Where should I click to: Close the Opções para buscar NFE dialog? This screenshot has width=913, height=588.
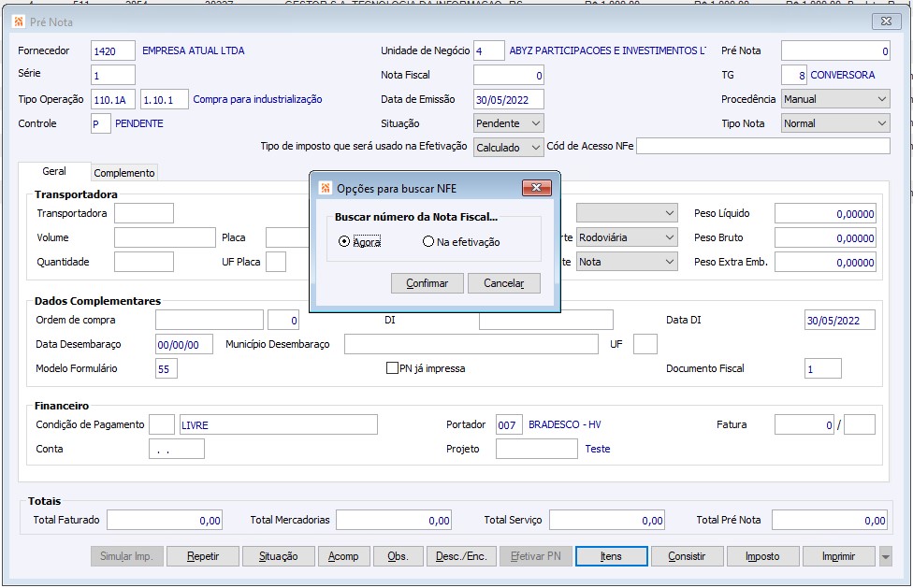tap(535, 188)
